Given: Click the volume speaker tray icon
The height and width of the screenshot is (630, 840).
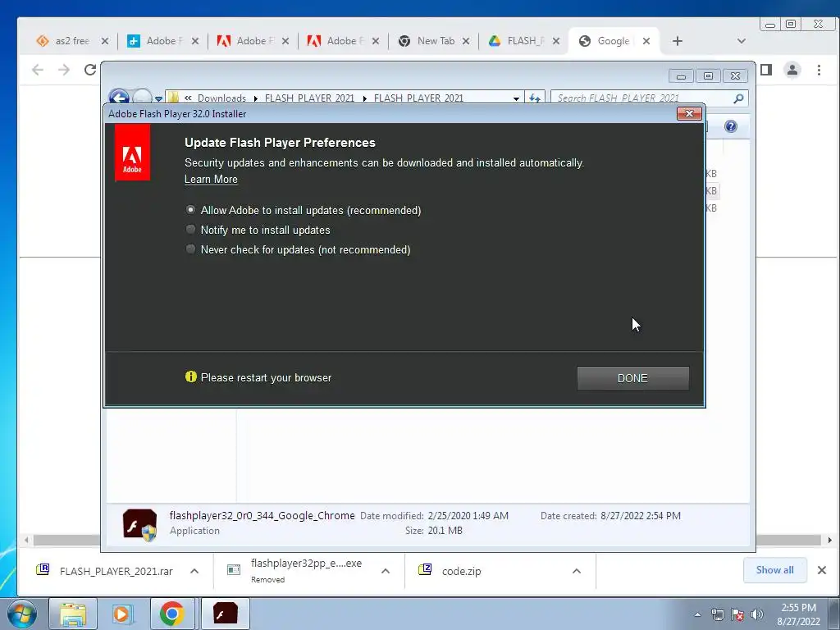Looking at the screenshot, I should tap(757, 614).
